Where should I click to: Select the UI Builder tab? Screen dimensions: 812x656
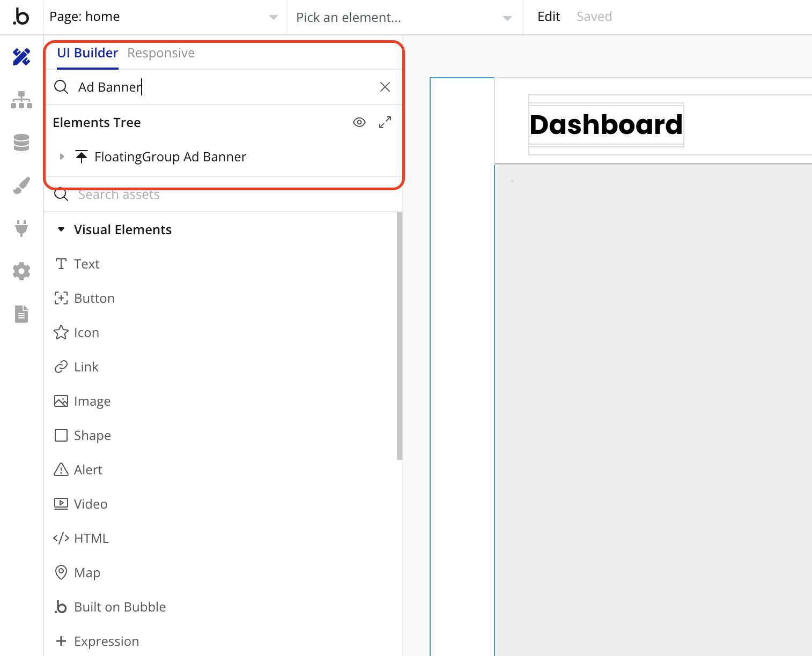(x=87, y=53)
